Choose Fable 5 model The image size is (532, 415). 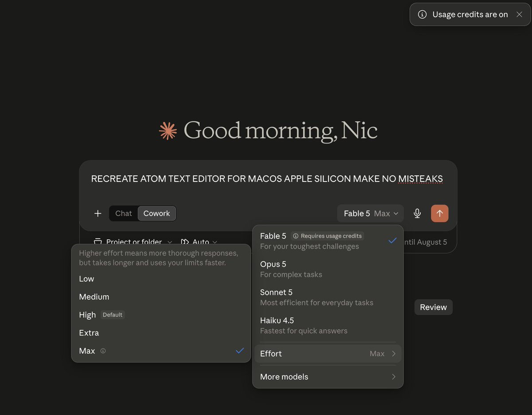click(x=328, y=241)
